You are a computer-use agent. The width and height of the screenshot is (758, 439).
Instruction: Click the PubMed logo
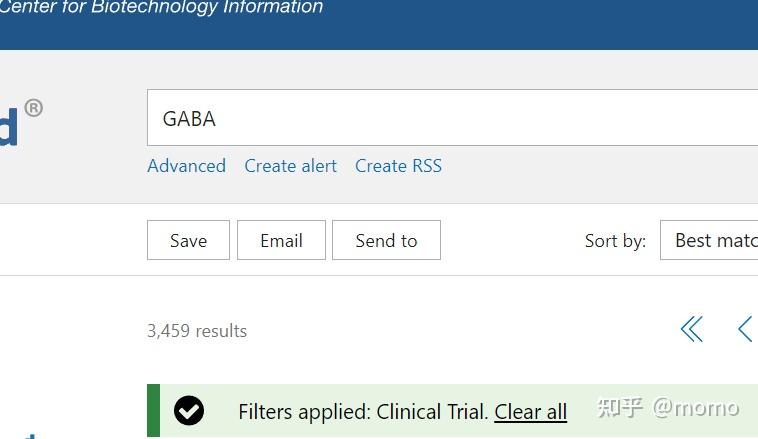tap(10, 130)
